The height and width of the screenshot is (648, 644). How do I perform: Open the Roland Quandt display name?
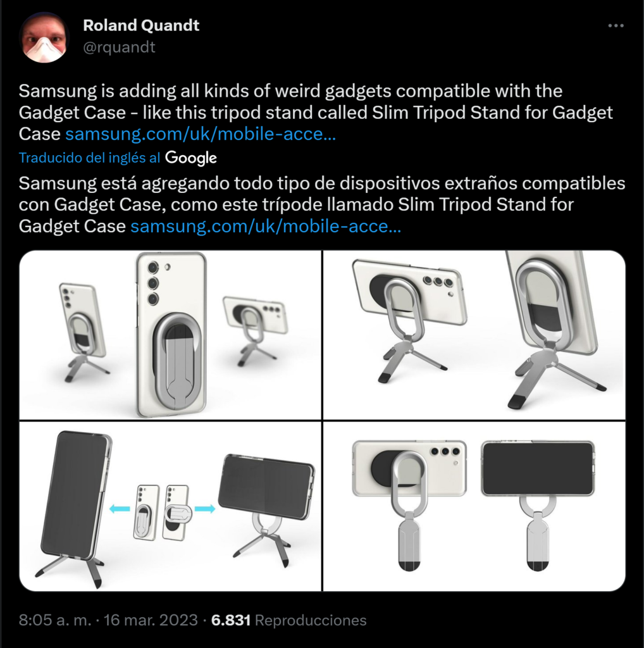coord(141,25)
